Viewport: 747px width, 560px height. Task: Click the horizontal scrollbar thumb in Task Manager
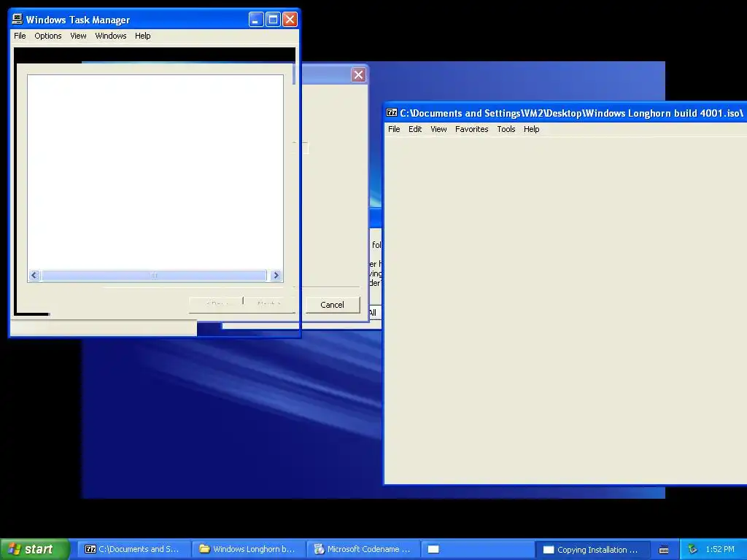pos(154,275)
